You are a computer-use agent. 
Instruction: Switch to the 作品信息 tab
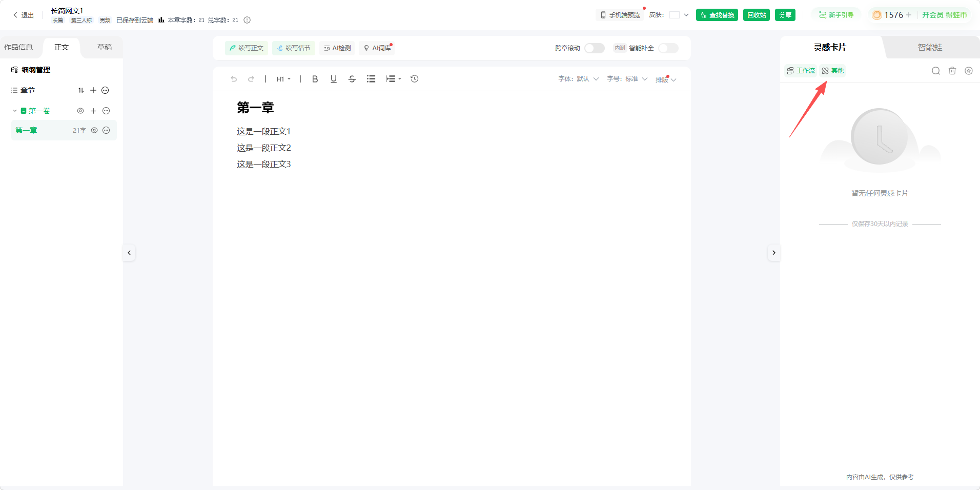pos(18,47)
